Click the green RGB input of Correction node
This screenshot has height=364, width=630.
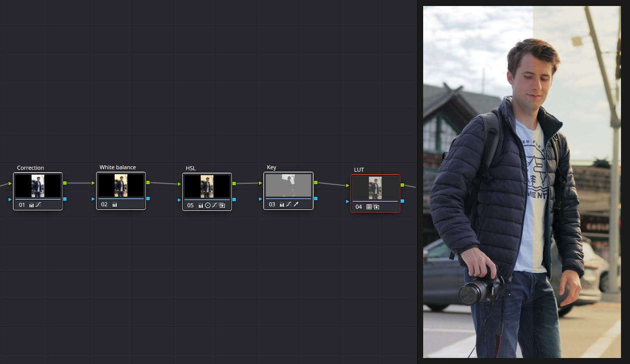tap(10, 183)
